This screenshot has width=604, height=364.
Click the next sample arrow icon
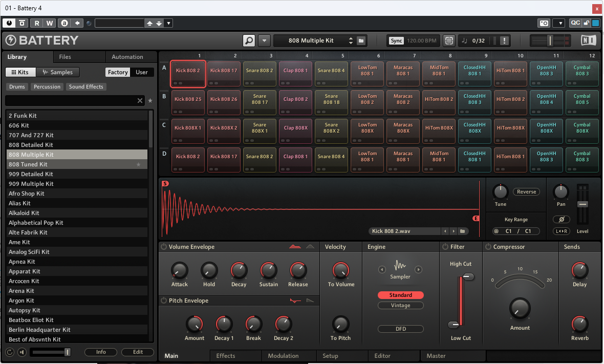click(454, 231)
